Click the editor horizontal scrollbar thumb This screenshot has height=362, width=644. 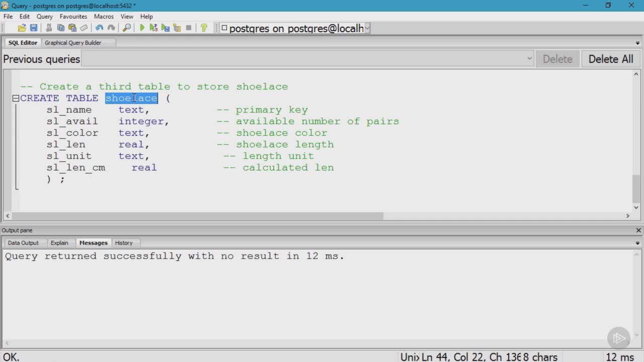point(198,216)
